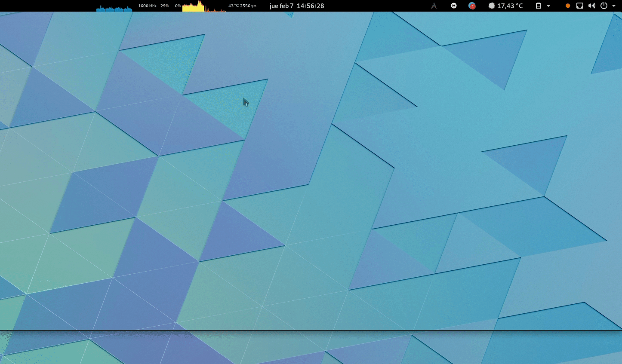The width and height of the screenshot is (622, 364).
Task: Click the 29% usage indicator
Action: pos(164,6)
